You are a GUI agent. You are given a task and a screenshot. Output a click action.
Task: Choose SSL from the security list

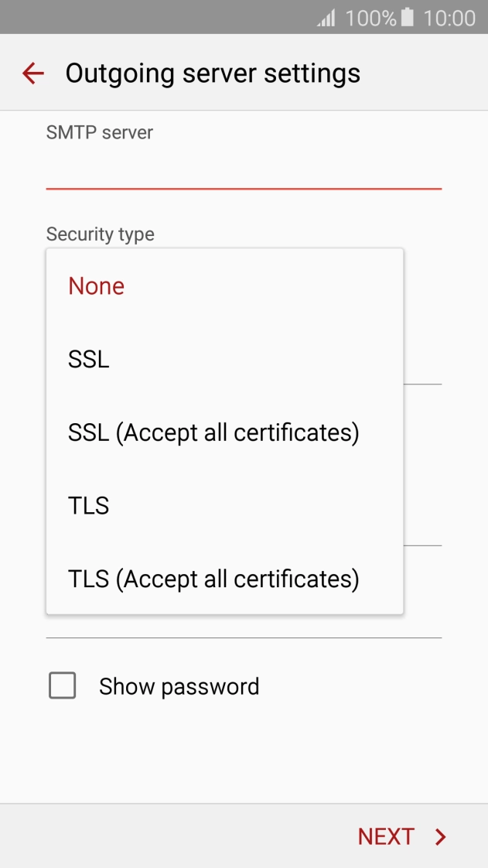(x=87, y=358)
